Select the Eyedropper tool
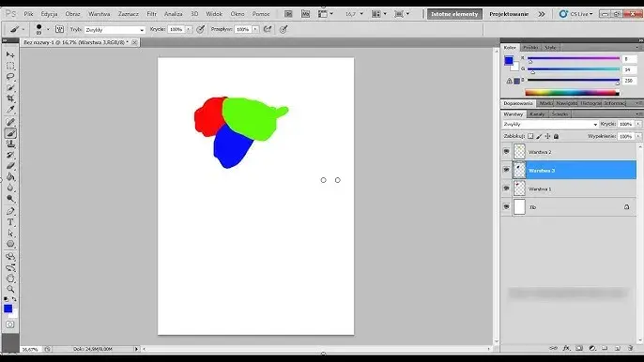The image size is (644, 362). (x=10, y=110)
